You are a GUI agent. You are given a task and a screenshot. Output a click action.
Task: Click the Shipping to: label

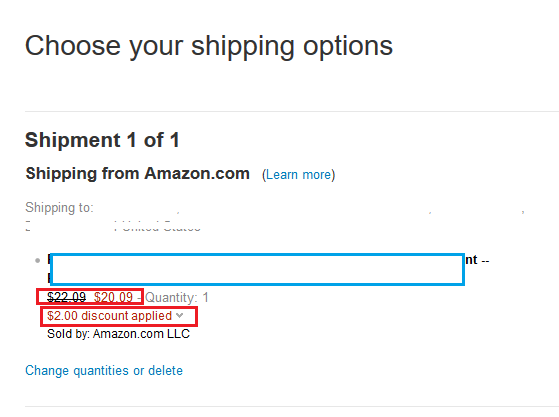tap(59, 207)
